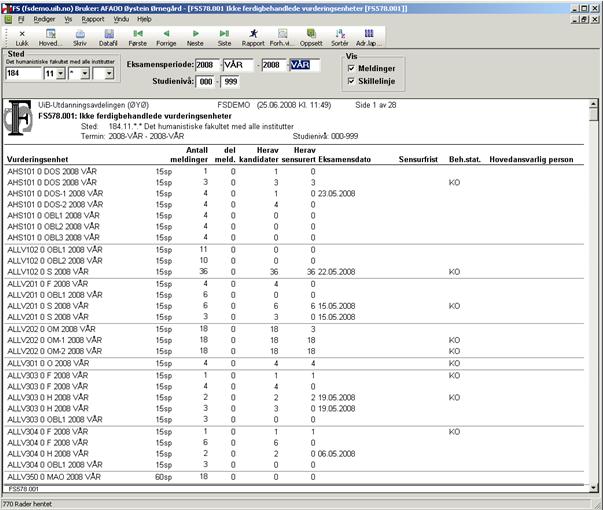Open the Rediger menu

(44, 19)
